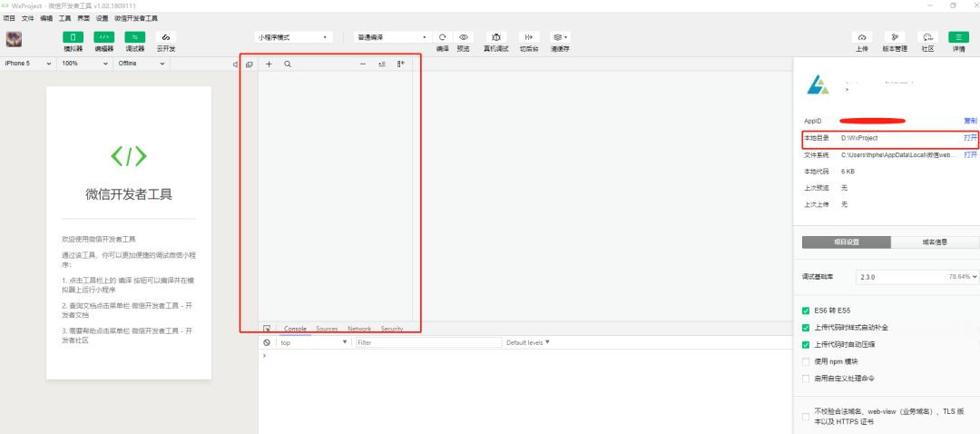
Task: Click the 6 KB local code size value
Action: [x=848, y=172]
